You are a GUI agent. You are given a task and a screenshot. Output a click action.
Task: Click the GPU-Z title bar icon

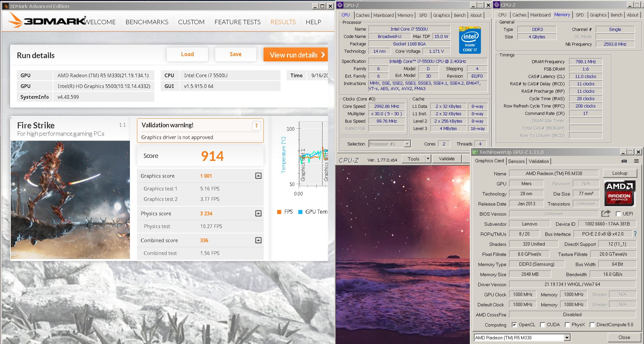pyautogui.click(x=475, y=152)
